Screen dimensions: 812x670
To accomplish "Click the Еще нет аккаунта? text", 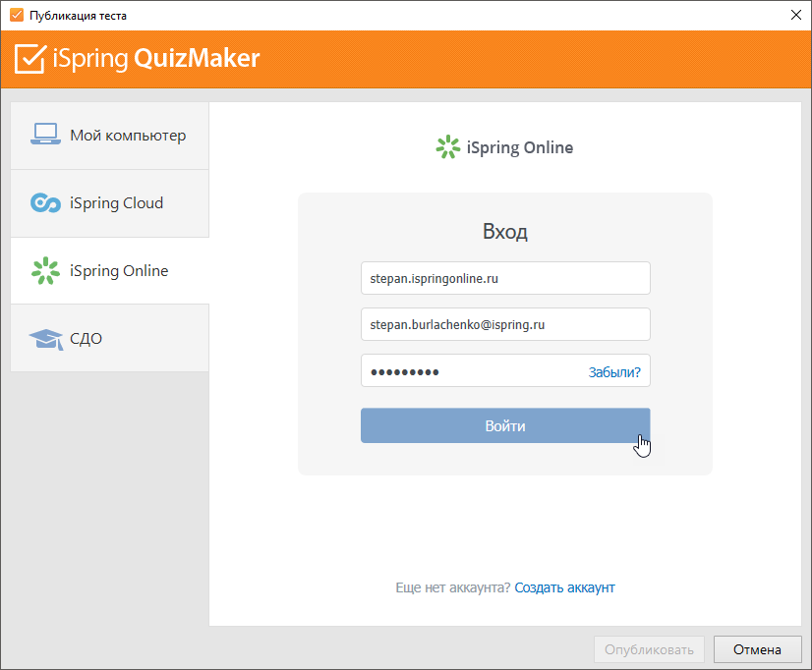I will point(452,587).
